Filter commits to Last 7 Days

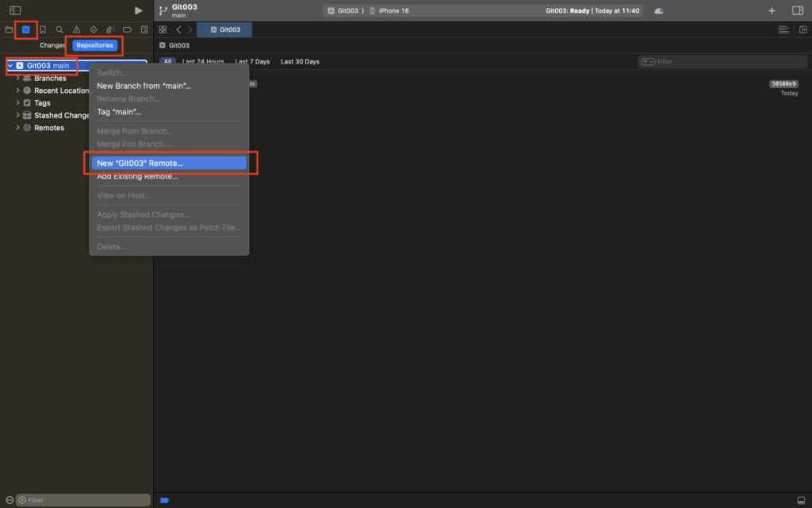pyautogui.click(x=252, y=61)
